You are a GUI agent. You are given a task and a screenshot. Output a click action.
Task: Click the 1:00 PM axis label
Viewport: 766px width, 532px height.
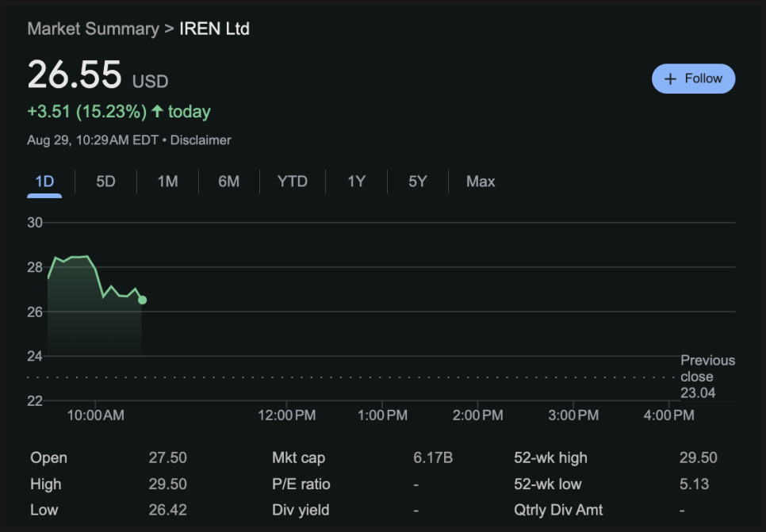point(382,415)
